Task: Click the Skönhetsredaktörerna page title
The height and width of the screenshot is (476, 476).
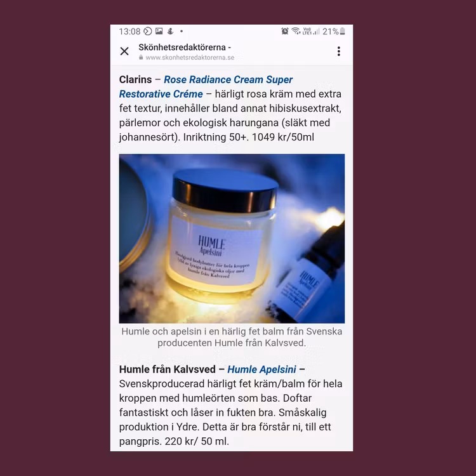Action: 185,48
